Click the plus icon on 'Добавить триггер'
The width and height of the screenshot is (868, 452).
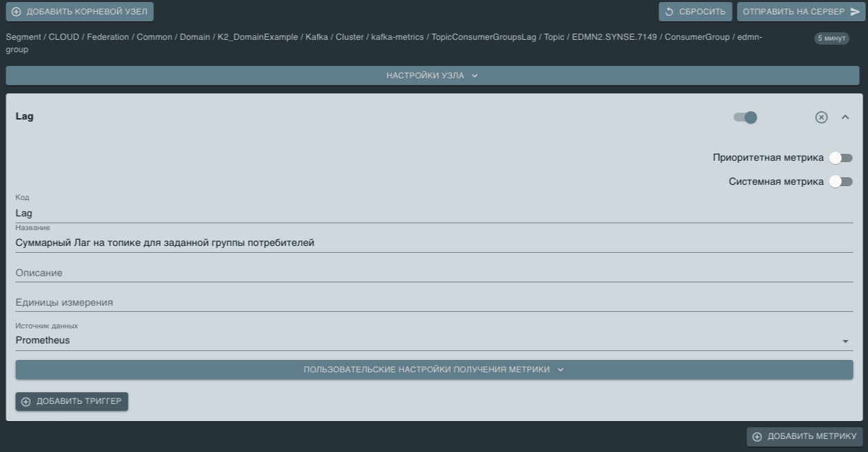click(25, 402)
